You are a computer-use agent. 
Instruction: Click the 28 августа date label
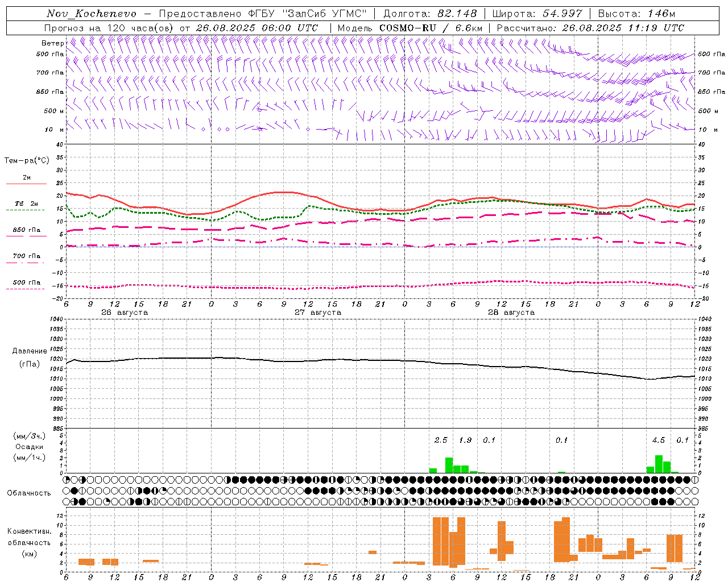(x=511, y=313)
